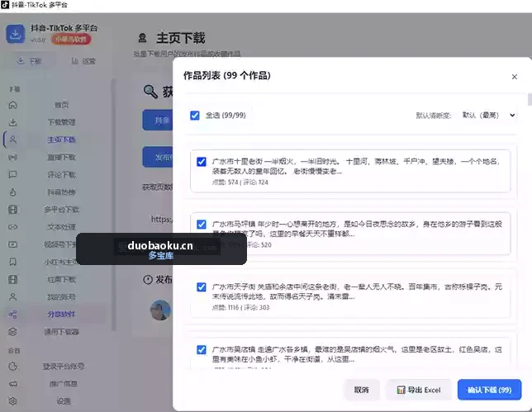
Task: Click the 取消 button
Action: [x=362, y=390]
